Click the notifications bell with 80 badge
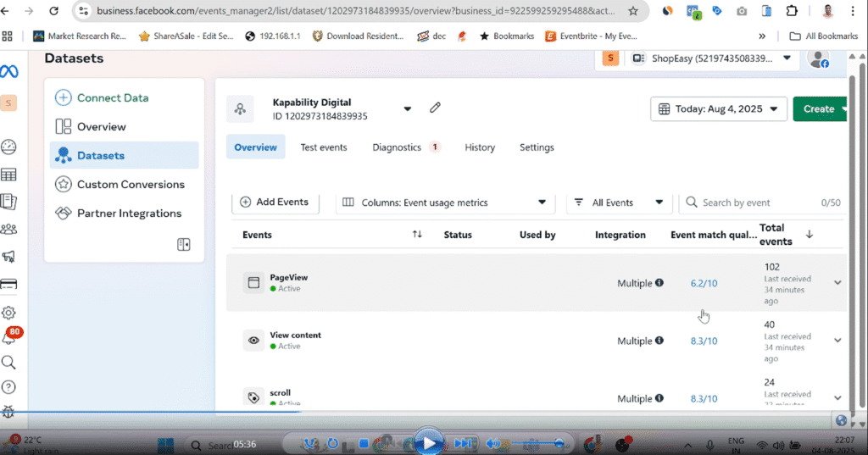The height and width of the screenshot is (455, 868). [9, 338]
